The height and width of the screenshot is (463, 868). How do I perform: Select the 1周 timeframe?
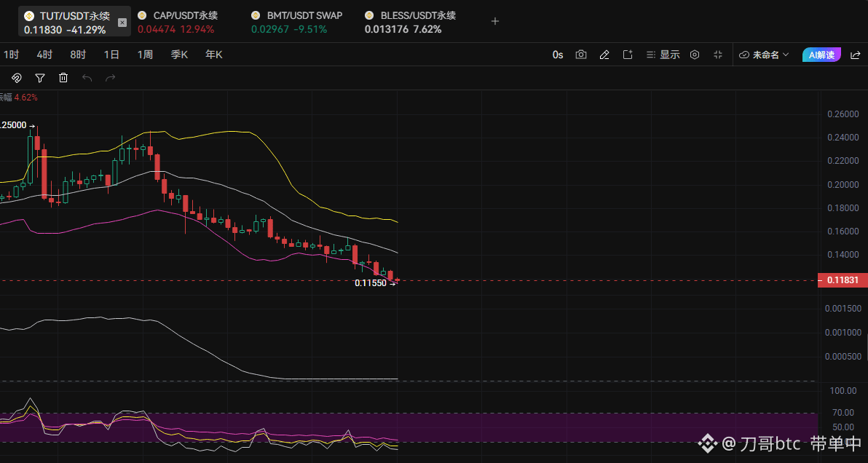point(145,55)
